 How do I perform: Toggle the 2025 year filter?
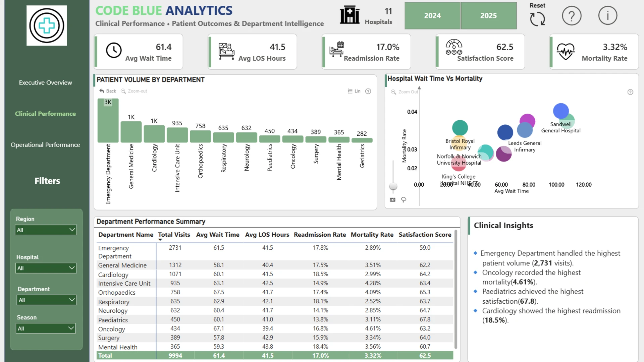point(488,16)
